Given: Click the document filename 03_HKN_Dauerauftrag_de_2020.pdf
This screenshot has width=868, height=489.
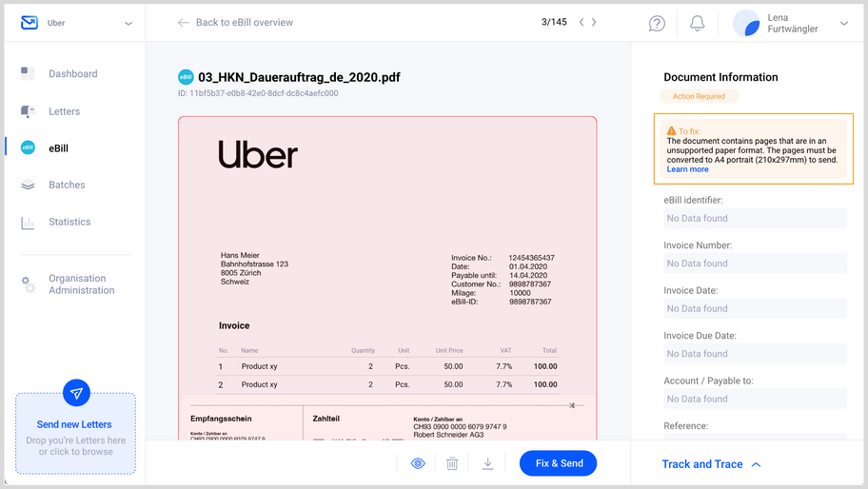Looking at the screenshot, I should (299, 77).
